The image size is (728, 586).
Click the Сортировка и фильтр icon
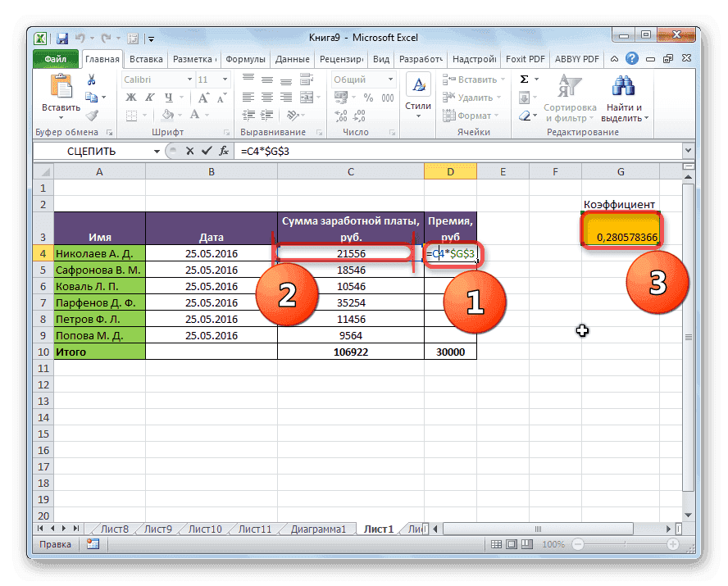click(570, 87)
